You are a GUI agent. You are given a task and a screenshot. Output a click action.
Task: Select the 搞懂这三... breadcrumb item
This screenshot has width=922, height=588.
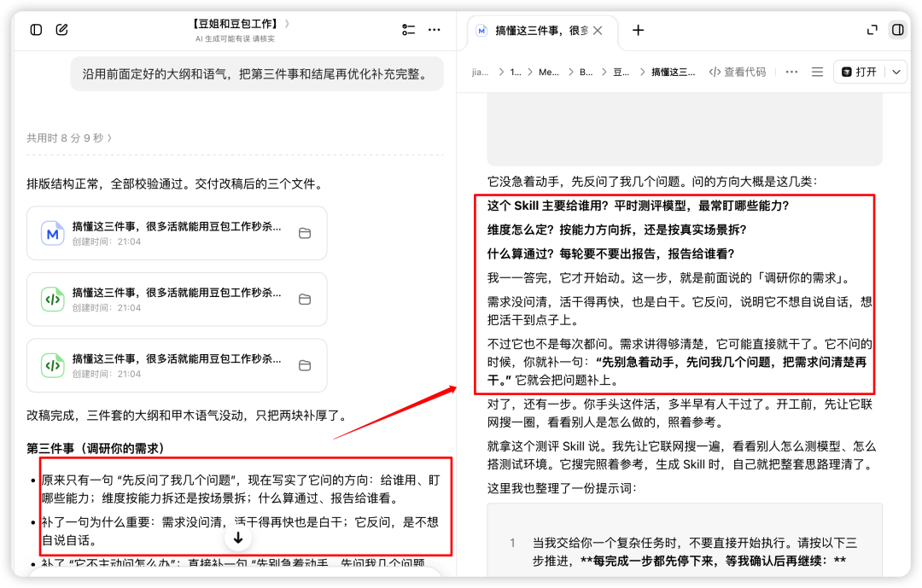coord(674,72)
